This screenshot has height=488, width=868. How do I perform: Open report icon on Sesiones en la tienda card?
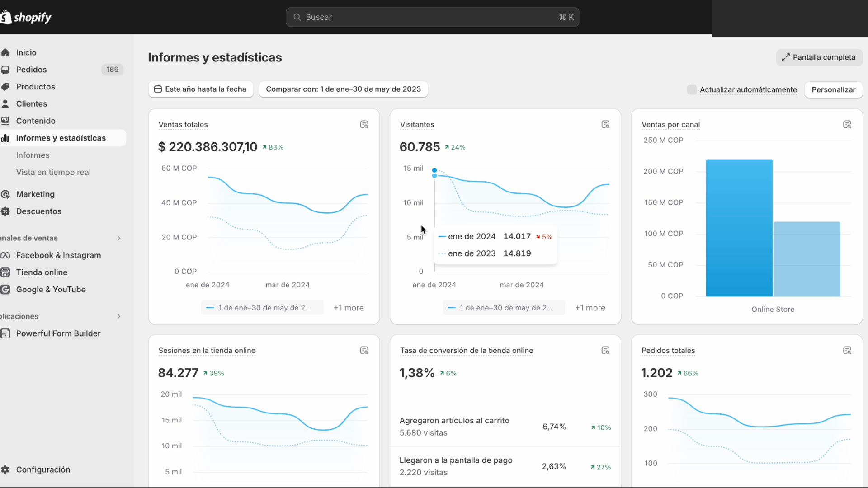pos(364,351)
